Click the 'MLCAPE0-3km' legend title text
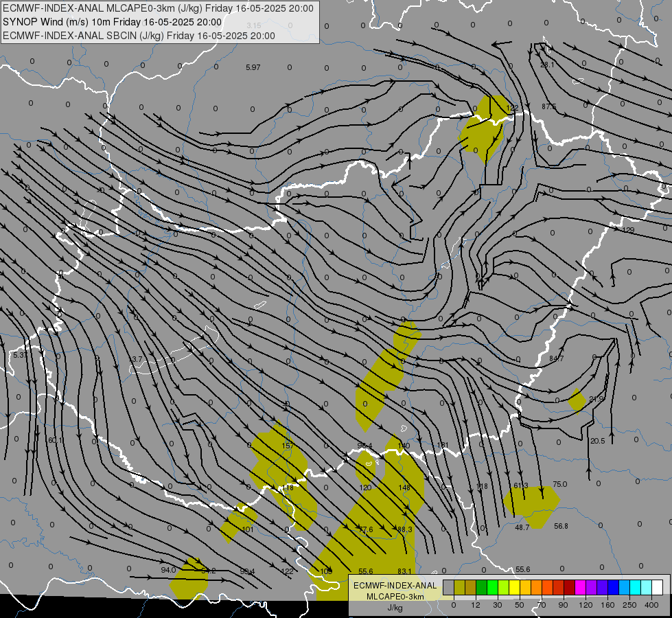Screen dimensions: 672x618 tap(395, 597)
